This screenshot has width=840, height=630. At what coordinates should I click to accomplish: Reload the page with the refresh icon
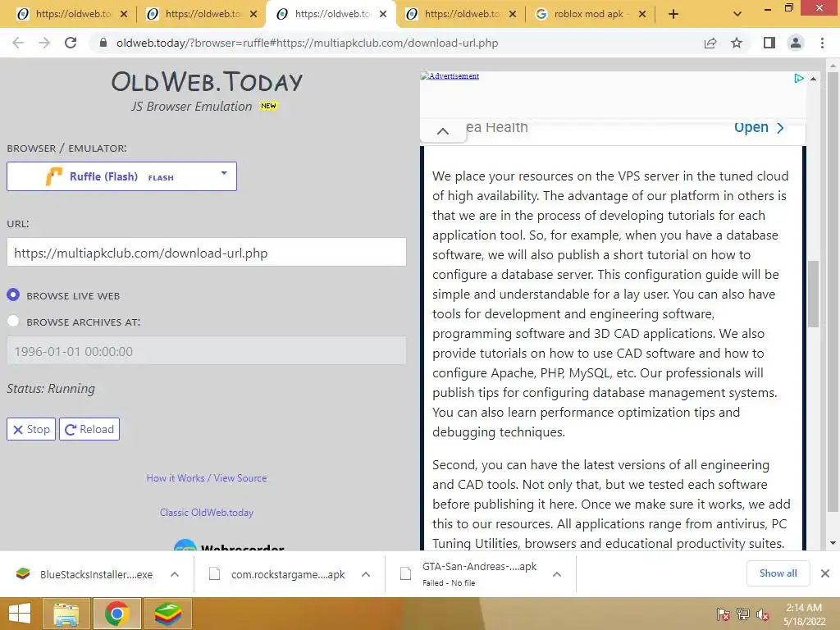[x=71, y=43]
